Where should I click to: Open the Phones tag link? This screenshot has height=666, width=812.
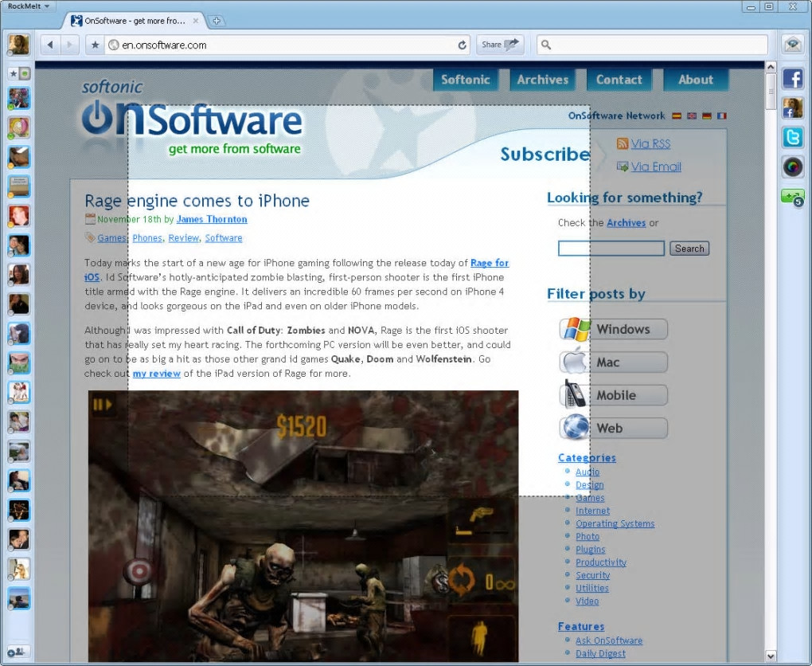pos(147,238)
